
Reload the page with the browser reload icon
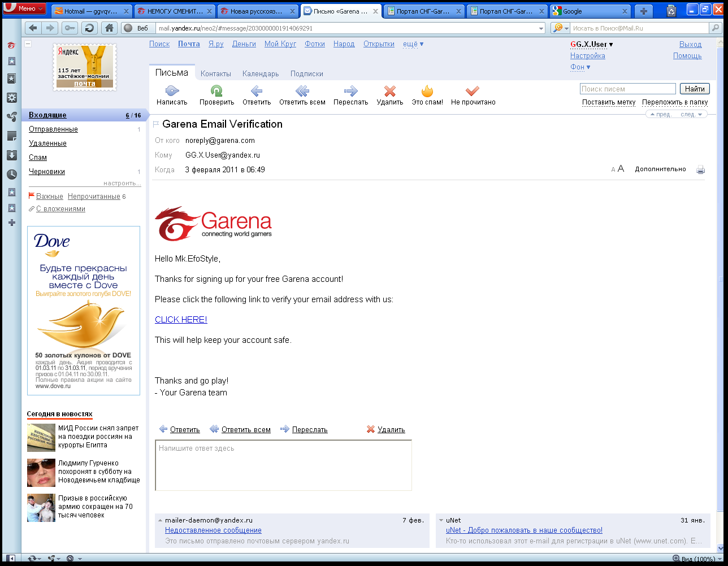89,28
